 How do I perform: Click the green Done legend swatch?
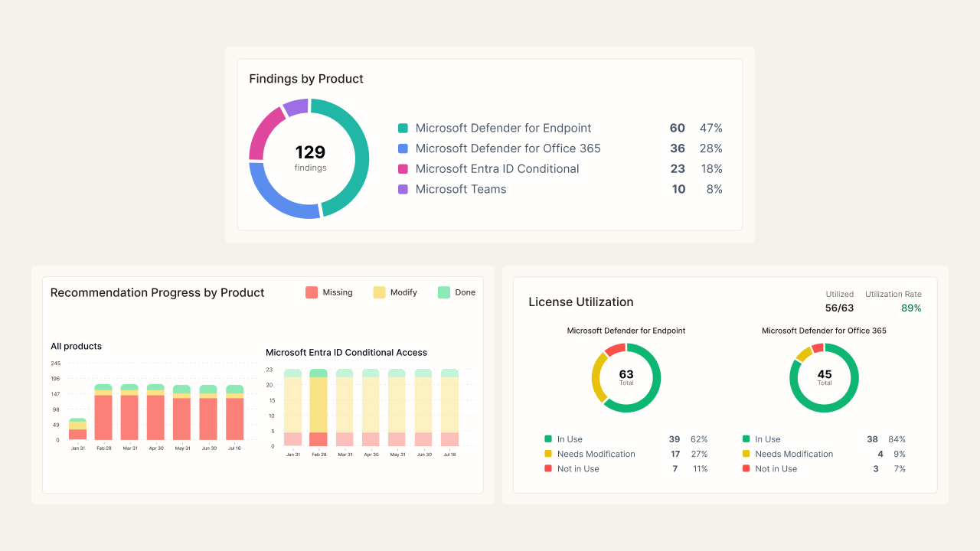pos(444,292)
